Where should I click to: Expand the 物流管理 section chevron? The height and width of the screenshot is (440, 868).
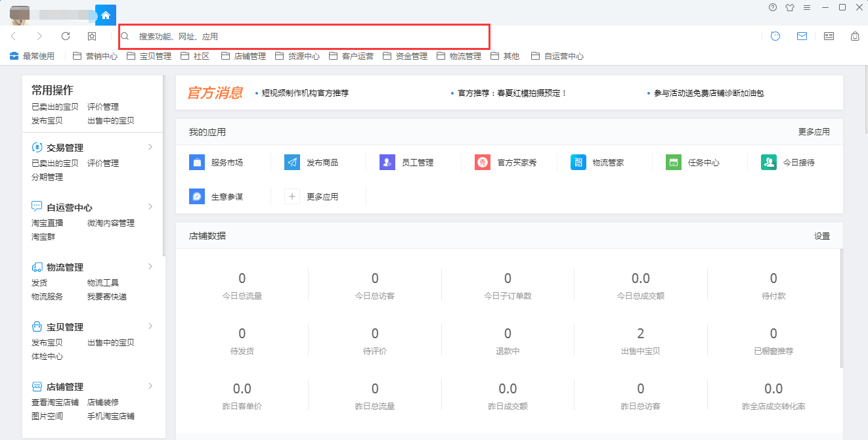(150, 267)
